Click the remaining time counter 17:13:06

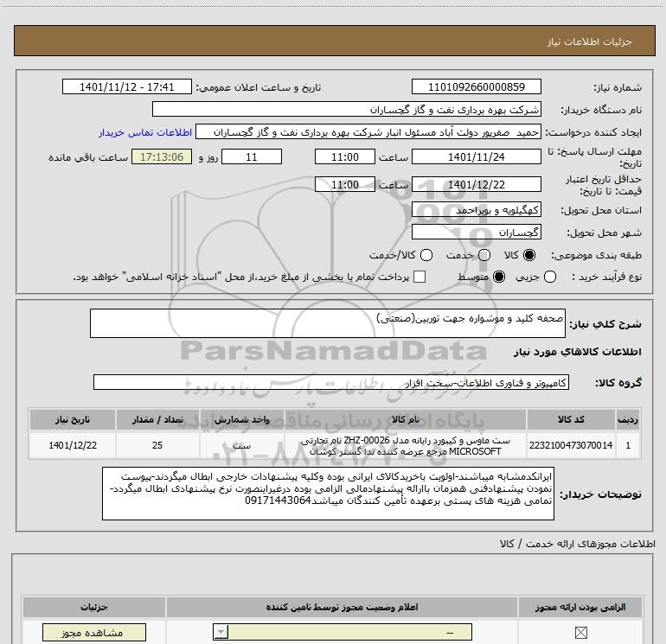(x=162, y=157)
